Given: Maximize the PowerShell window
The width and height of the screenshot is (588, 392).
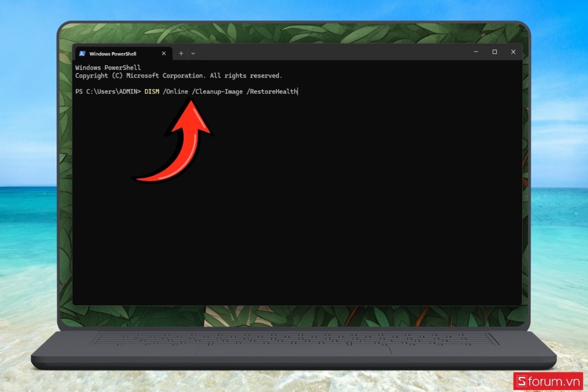Looking at the screenshot, I should (x=494, y=52).
